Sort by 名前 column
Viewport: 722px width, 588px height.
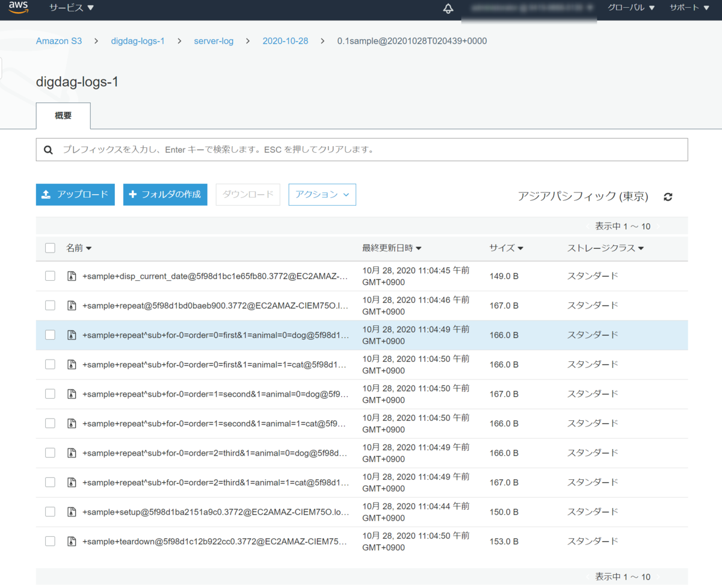click(x=79, y=248)
